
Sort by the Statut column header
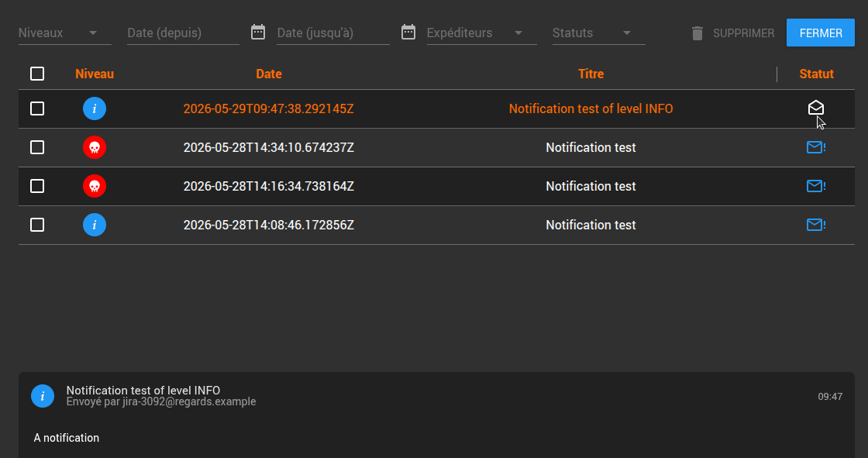[817, 74]
